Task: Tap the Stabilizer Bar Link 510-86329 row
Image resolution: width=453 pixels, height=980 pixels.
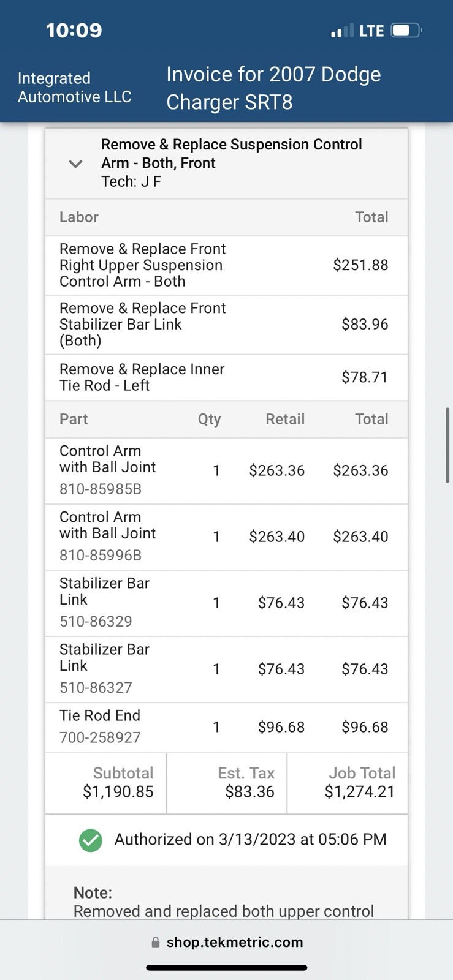Action: click(x=226, y=603)
